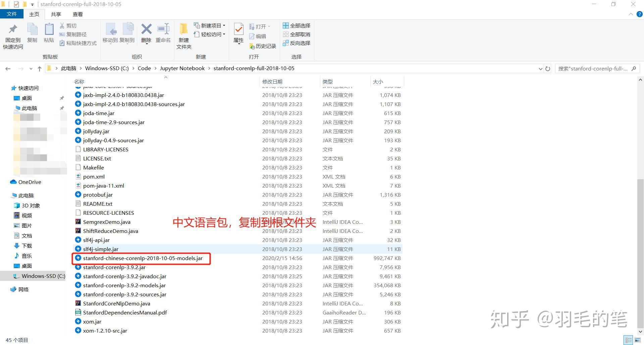Viewport: 644px width, 345px height.
Task: Click 反向选择 to invert selection
Action: pos(297,43)
